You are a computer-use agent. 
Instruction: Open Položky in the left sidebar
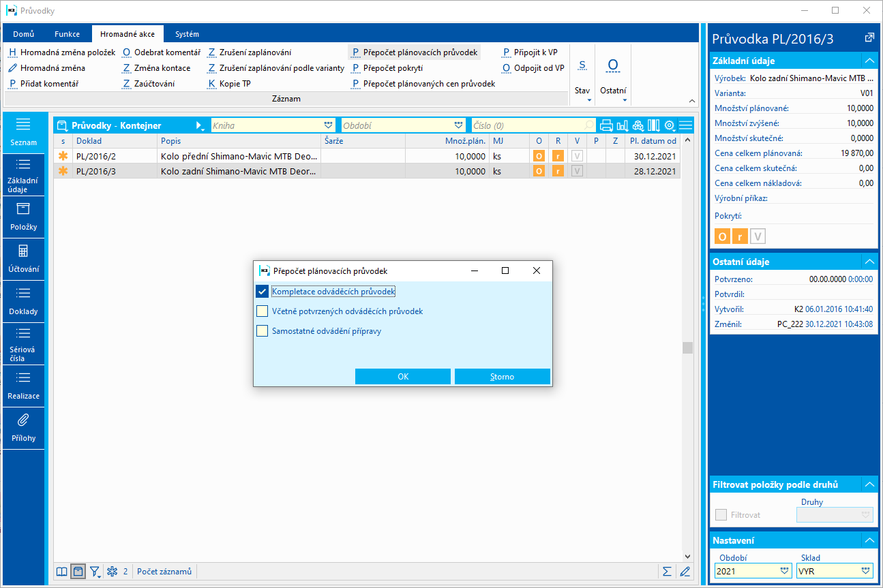pos(24,217)
